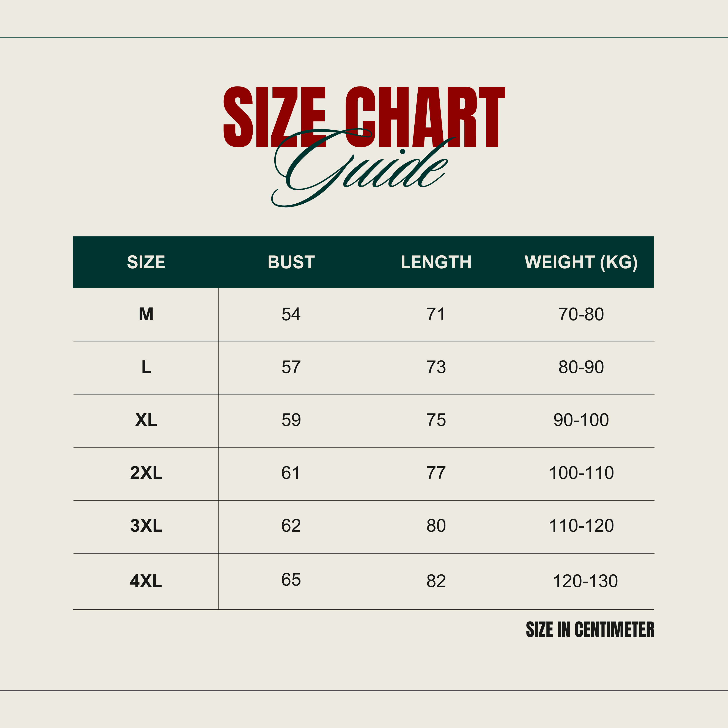Click the LENGTH column header
The image size is (728, 728).
tap(436, 262)
